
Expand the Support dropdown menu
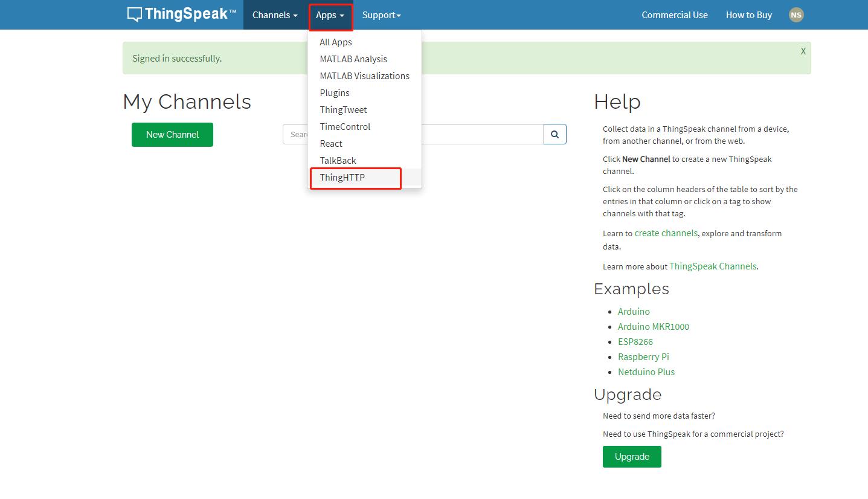[x=381, y=15]
